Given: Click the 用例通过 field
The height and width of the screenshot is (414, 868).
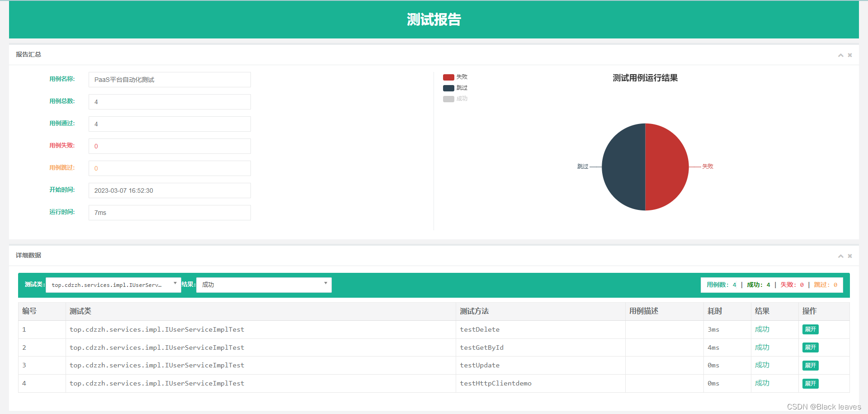Looking at the screenshot, I should coord(170,124).
